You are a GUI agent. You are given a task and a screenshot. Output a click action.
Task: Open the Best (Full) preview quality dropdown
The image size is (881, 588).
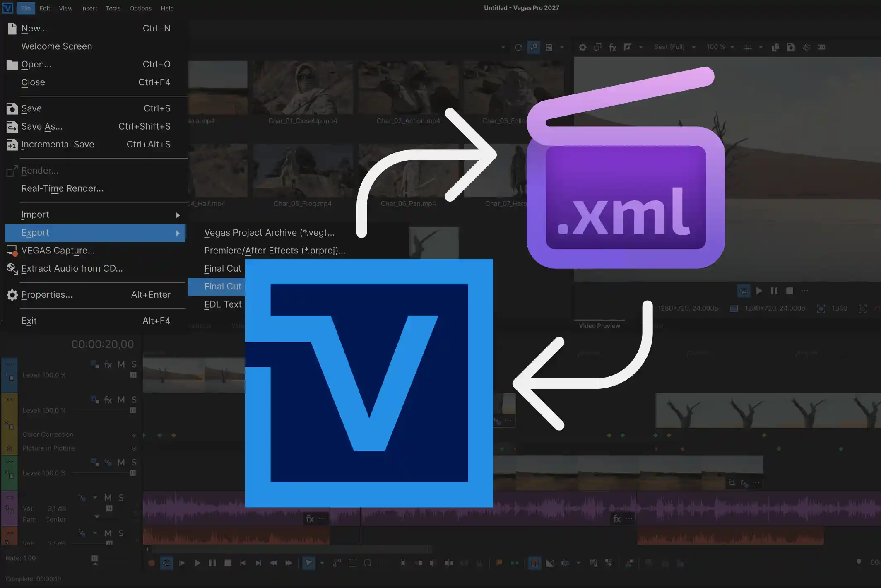coord(674,47)
